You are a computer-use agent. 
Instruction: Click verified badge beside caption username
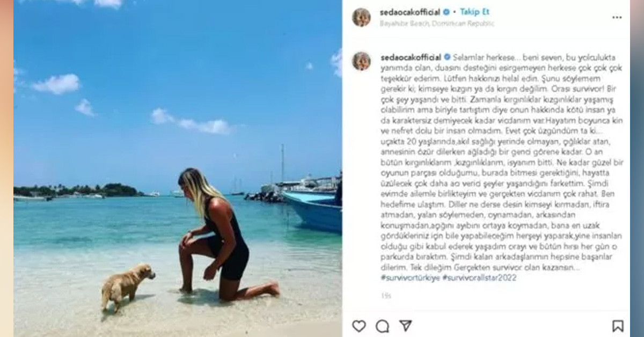point(446,57)
